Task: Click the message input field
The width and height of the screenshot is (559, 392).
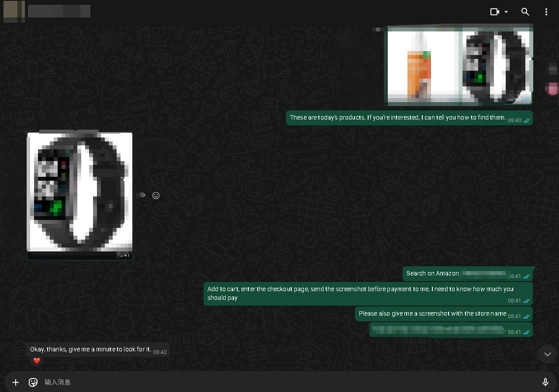Action: point(279,382)
